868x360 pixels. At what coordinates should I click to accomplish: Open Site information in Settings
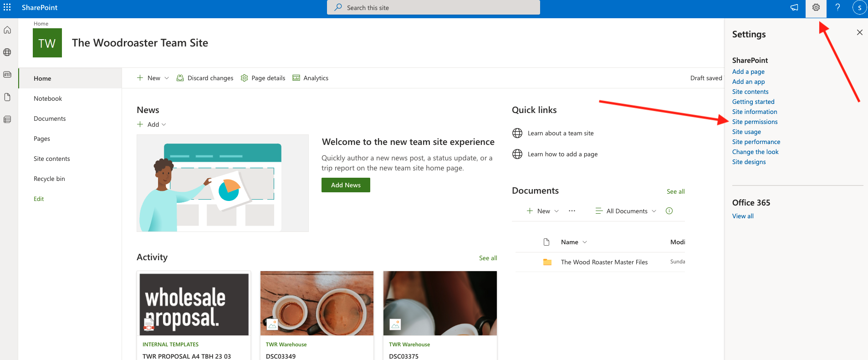coord(755,112)
